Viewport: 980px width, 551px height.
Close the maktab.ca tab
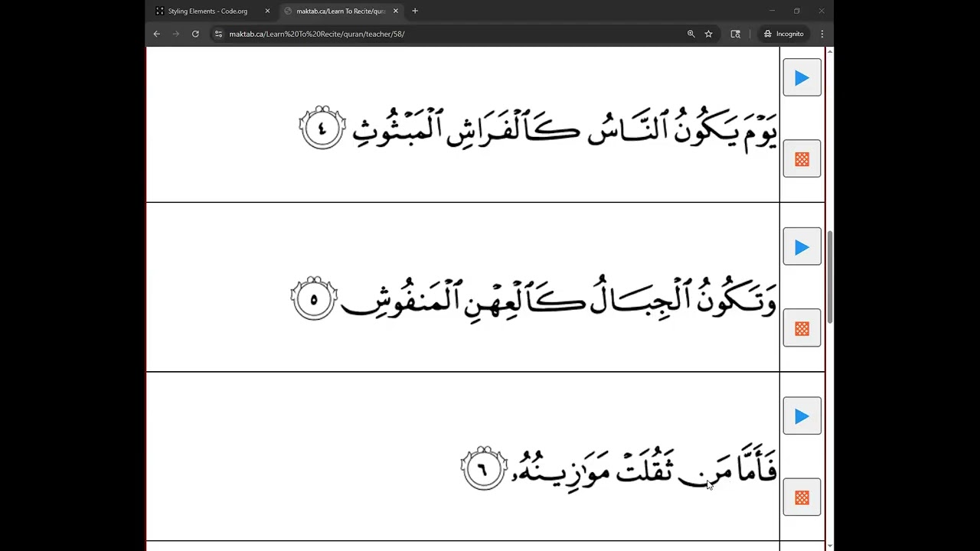tap(396, 11)
